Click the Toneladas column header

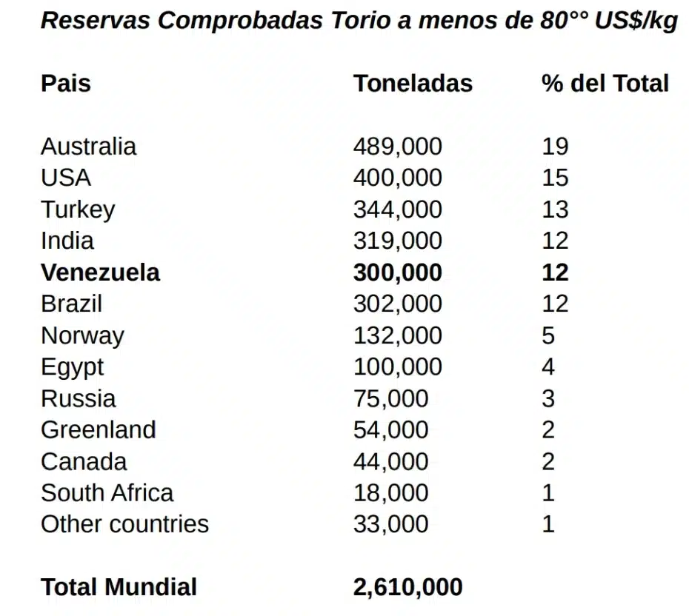[x=413, y=83]
